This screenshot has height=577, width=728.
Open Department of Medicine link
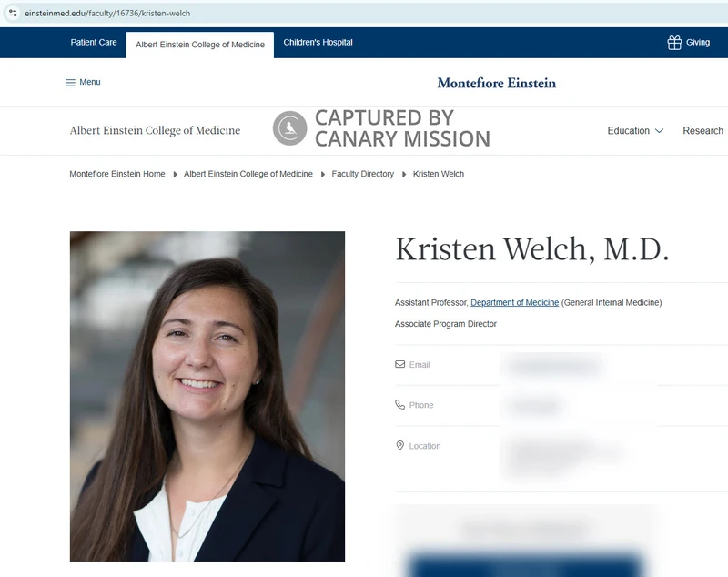click(514, 303)
